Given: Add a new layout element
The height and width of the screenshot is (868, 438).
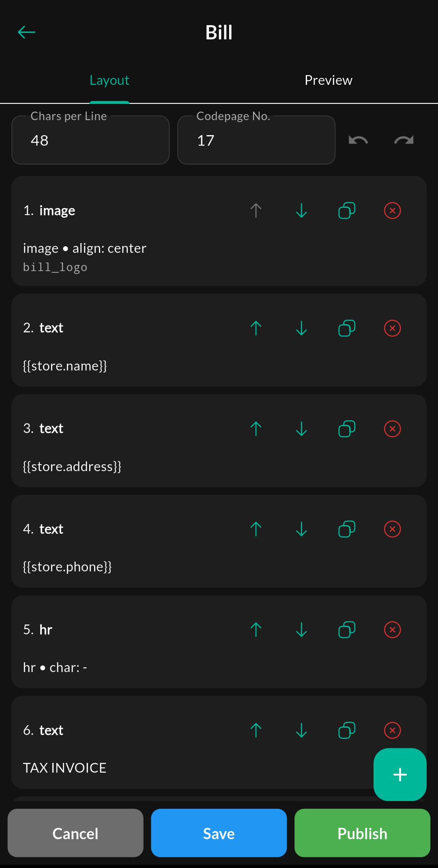Looking at the screenshot, I should [x=400, y=774].
